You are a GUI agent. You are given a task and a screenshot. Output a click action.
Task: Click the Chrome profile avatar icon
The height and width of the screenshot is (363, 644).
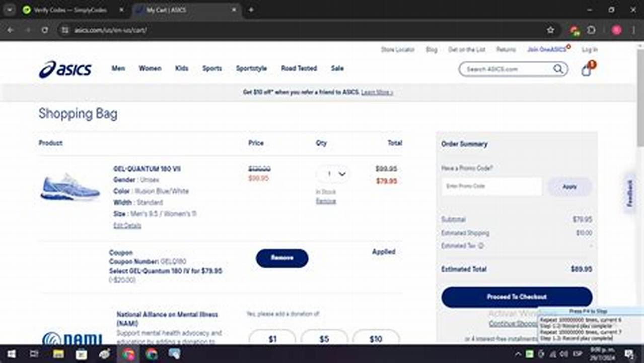[x=616, y=30]
